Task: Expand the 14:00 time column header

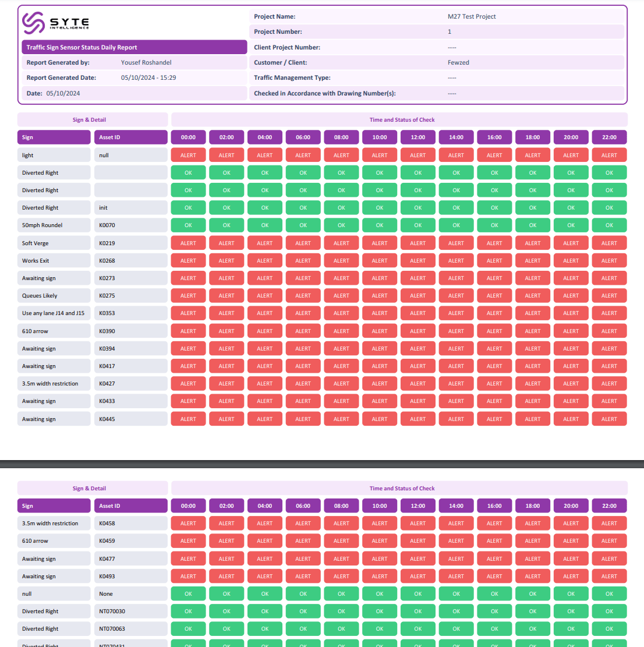Action: tap(456, 137)
